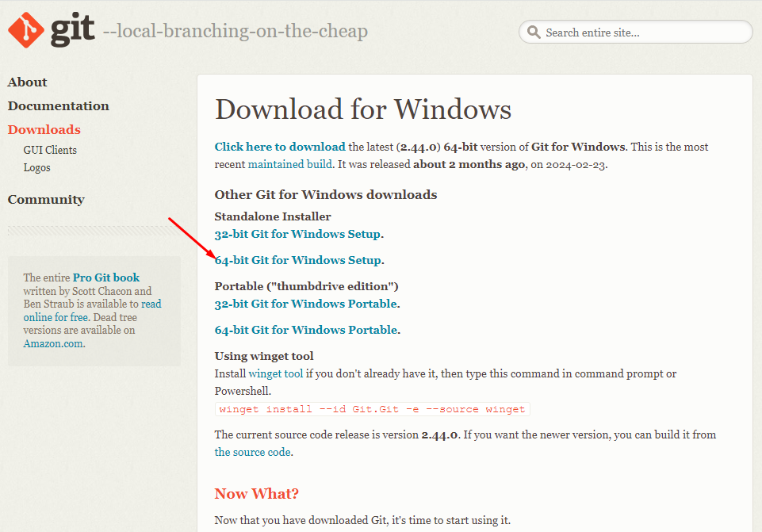This screenshot has height=532, width=762.
Task: Open the 'winget tool' link
Action: [x=276, y=373]
